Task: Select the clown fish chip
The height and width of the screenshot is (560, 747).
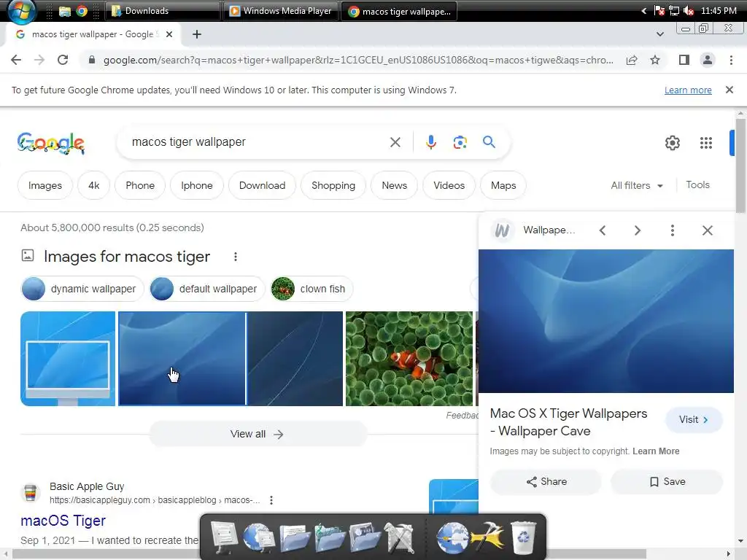Action: coord(311,289)
